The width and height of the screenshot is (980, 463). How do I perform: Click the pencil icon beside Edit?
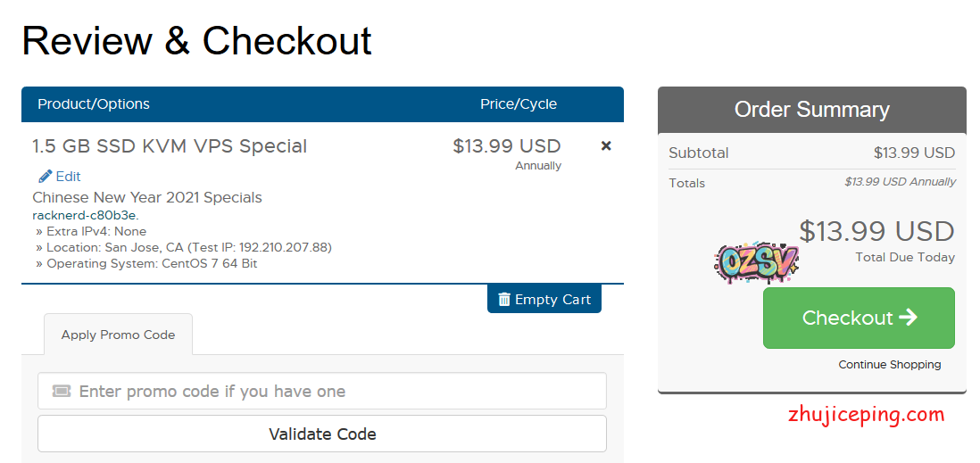(45, 177)
